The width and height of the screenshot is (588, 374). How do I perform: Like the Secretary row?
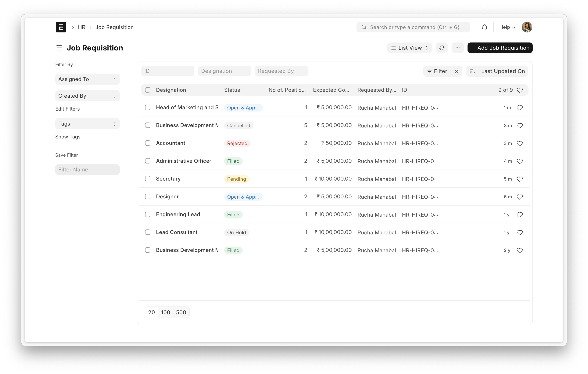[x=520, y=179]
